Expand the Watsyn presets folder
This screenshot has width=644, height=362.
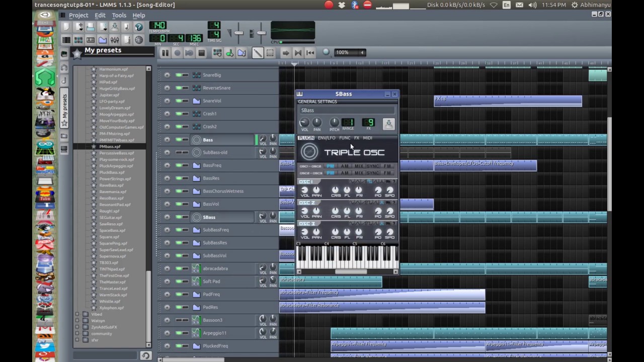pos(77,321)
